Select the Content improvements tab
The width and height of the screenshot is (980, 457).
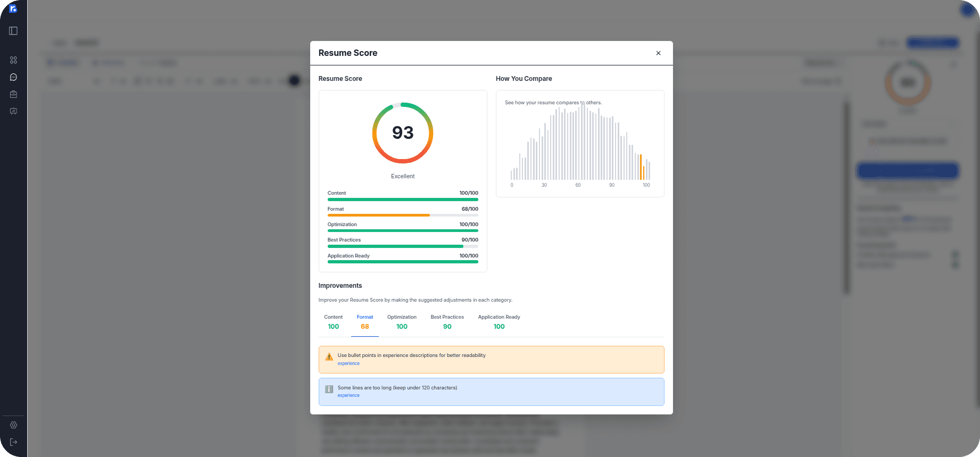pos(333,322)
